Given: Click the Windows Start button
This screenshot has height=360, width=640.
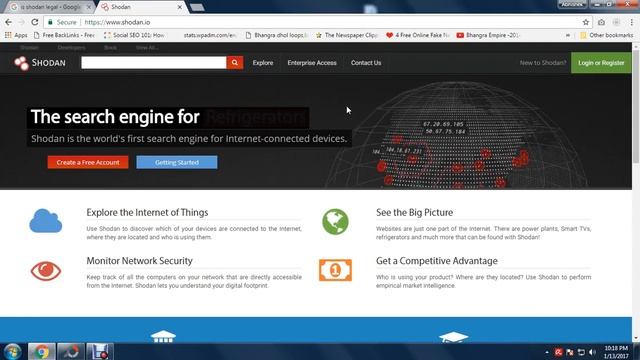Looking at the screenshot, I should (x=12, y=351).
